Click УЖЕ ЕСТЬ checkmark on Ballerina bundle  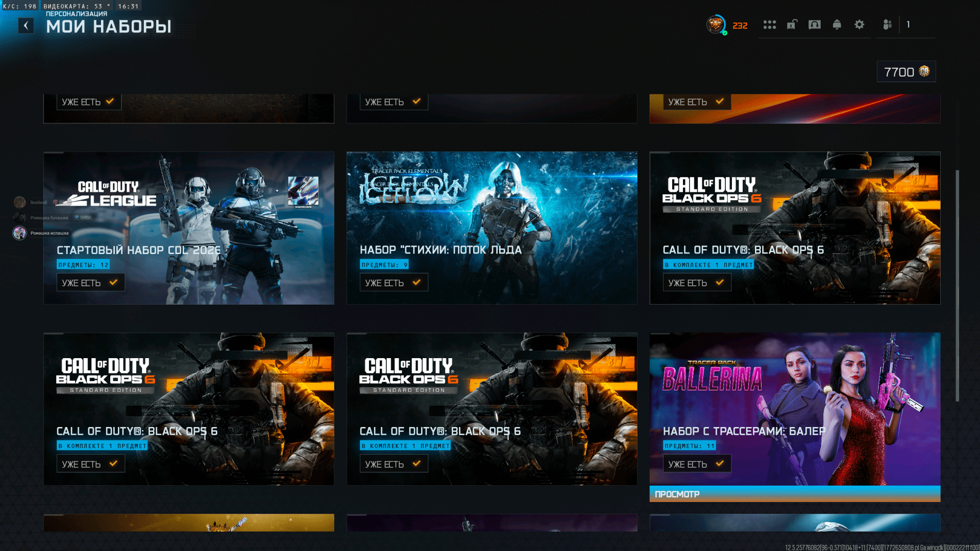point(720,464)
